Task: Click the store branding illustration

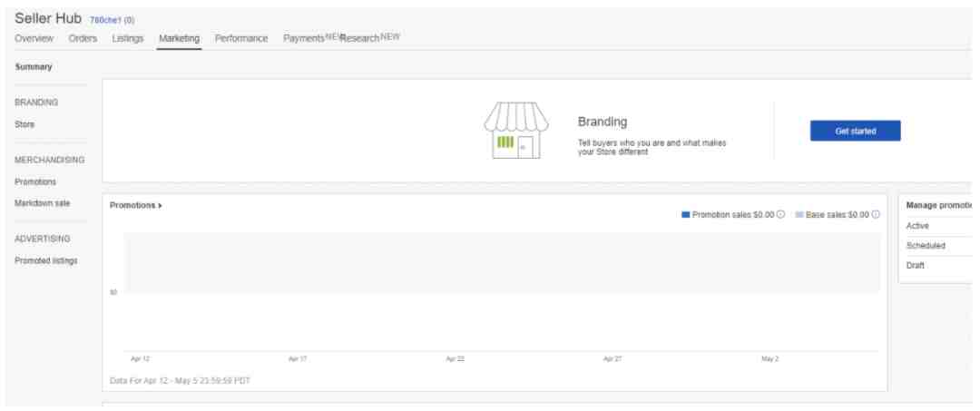Action: click(515, 131)
